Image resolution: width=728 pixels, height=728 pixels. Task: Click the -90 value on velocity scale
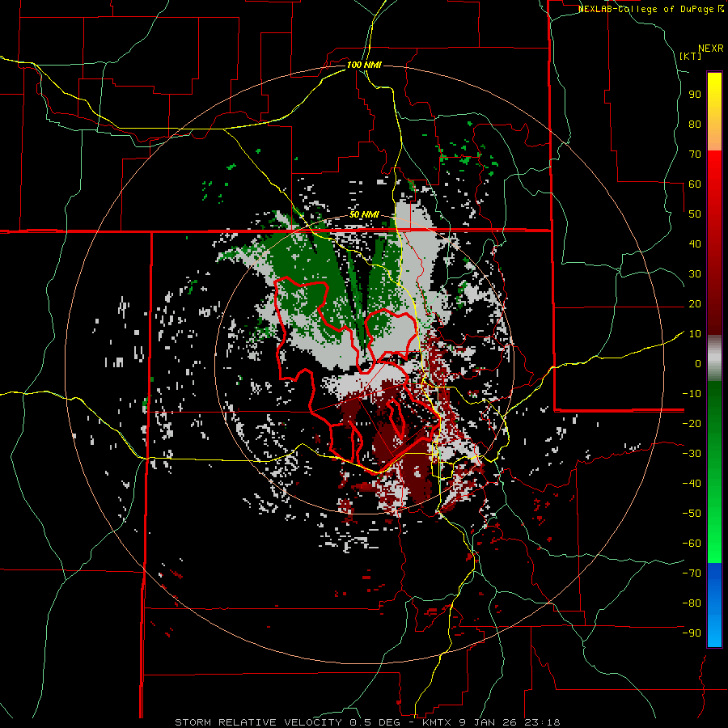pyautogui.click(x=692, y=633)
